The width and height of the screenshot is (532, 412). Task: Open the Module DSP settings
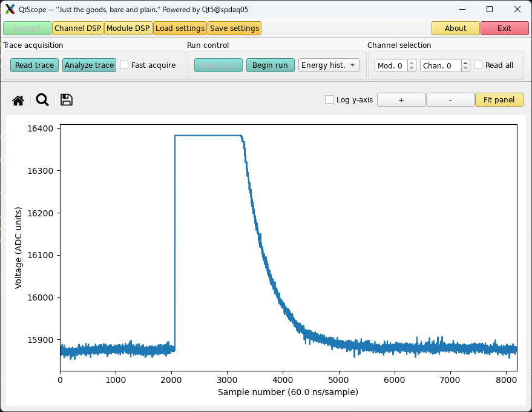click(x=128, y=28)
